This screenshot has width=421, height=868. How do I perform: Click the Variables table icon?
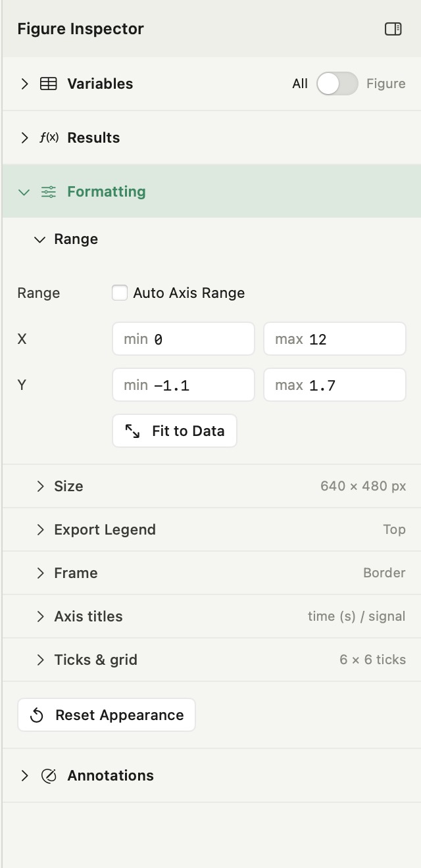48,84
